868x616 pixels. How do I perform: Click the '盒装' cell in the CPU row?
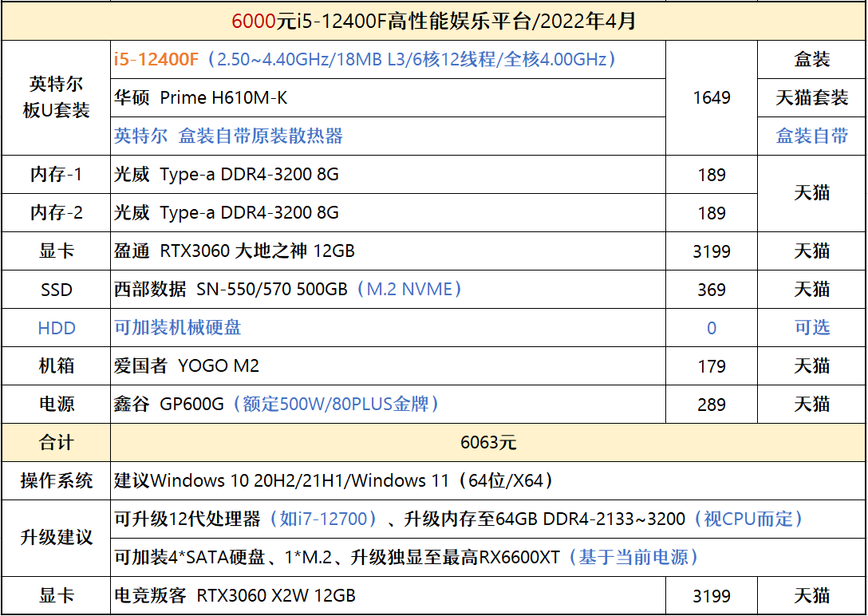811,59
